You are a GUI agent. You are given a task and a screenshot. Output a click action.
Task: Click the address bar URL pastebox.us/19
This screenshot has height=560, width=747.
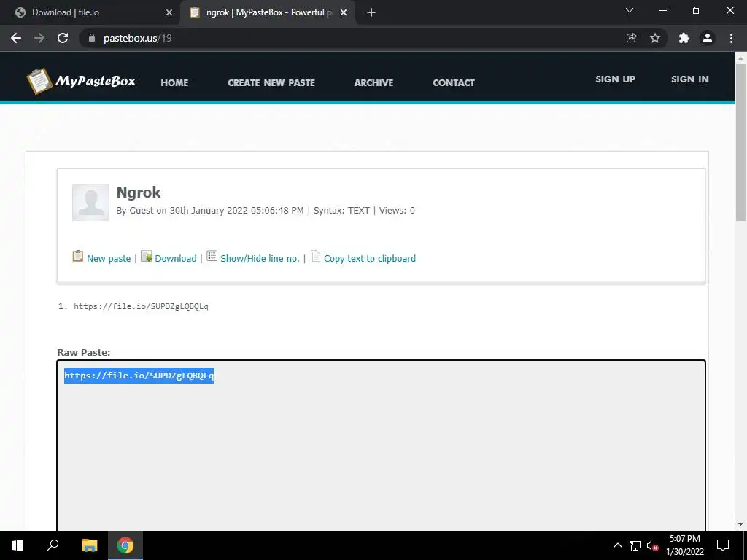pyautogui.click(x=138, y=38)
